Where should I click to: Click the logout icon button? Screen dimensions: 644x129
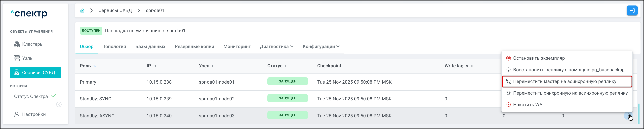pos(632,10)
